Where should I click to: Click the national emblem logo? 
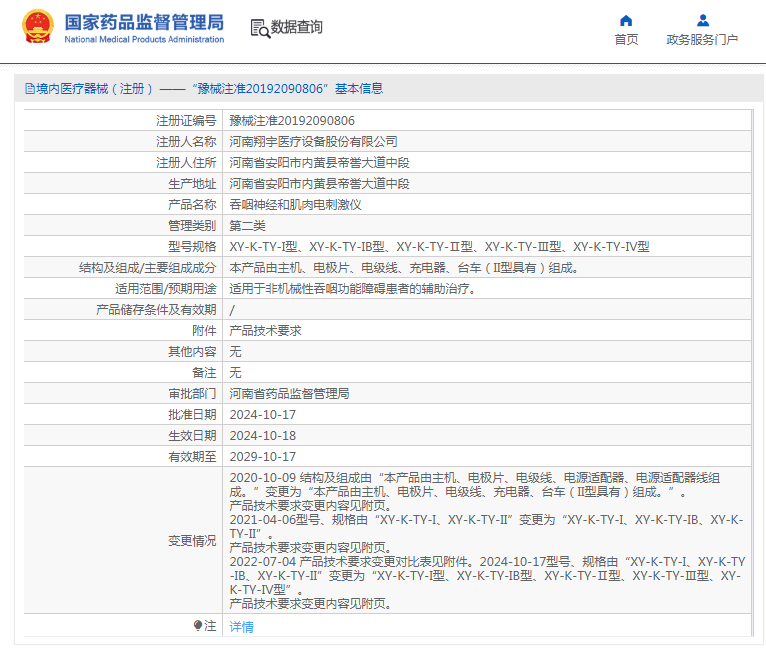tap(38, 26)
